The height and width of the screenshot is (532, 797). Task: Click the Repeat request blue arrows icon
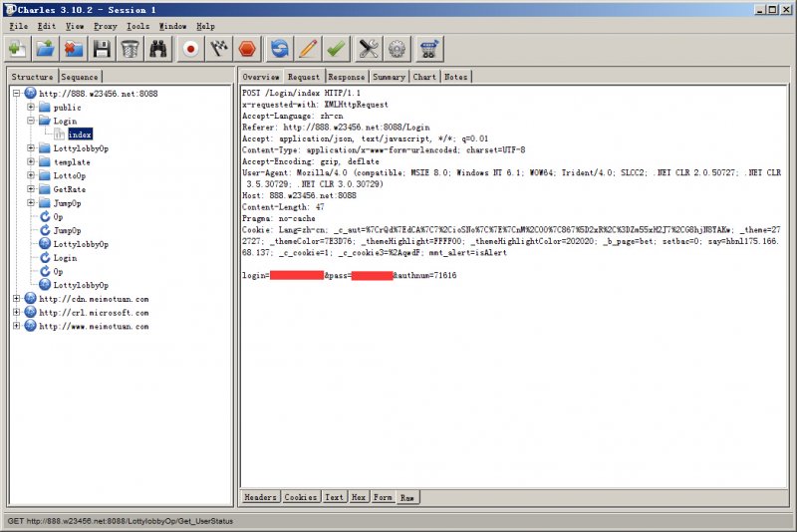point(280,49)
